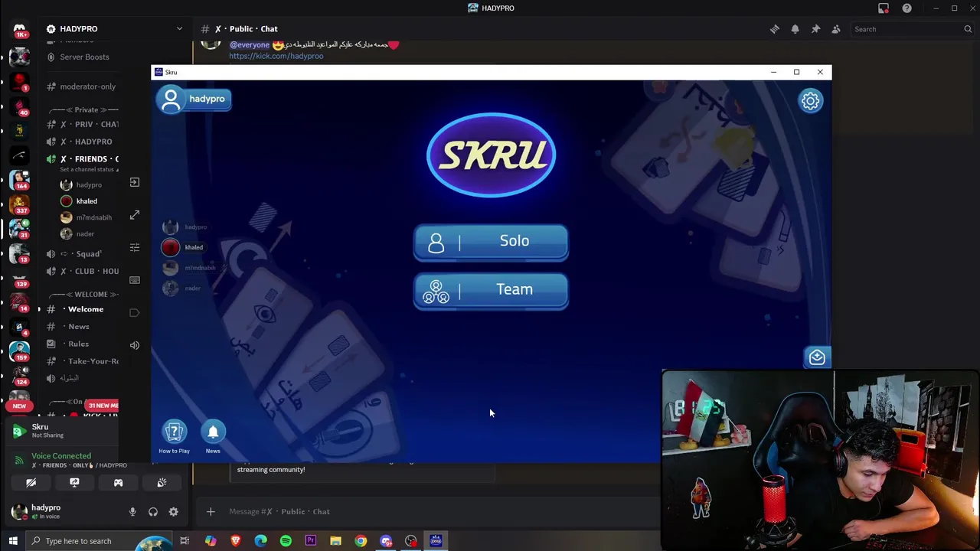Adjust overlay volume speaker icon
The image size is (980, 551).
click(x=135, y=345)
